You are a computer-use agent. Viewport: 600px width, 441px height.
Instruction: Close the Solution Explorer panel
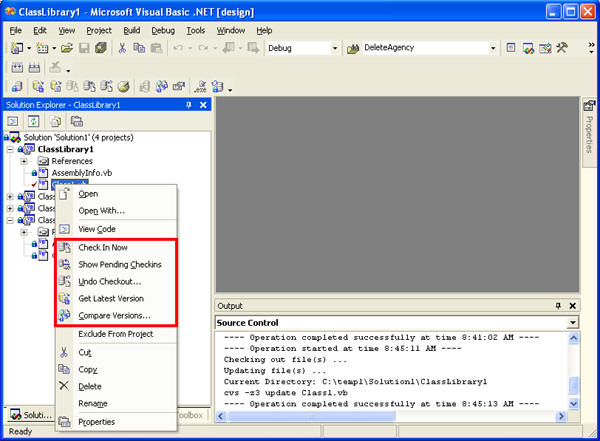pos(203,105)
